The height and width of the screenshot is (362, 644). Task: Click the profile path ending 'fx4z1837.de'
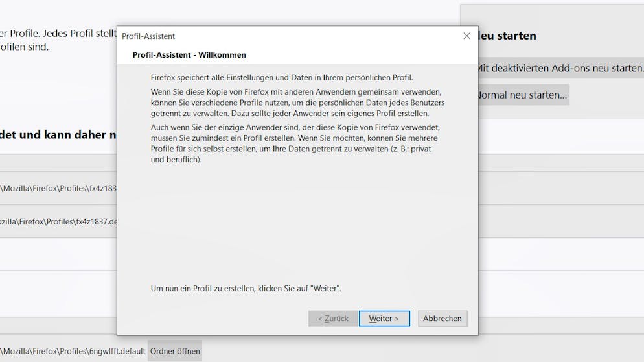(x=58, y=221)
